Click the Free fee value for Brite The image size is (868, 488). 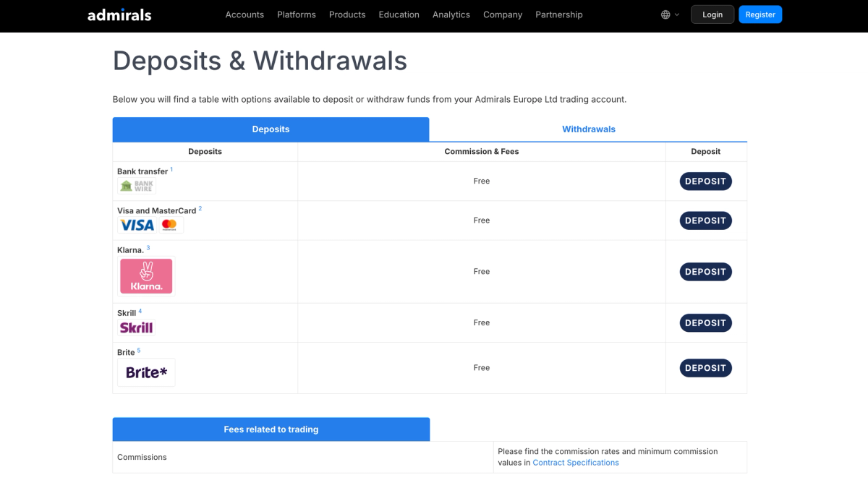482,368
